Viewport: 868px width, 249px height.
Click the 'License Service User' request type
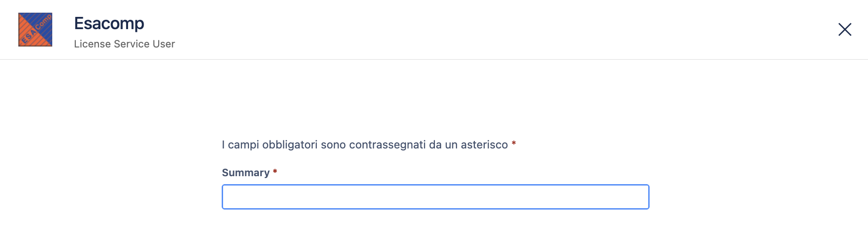(x=124, y=44)
